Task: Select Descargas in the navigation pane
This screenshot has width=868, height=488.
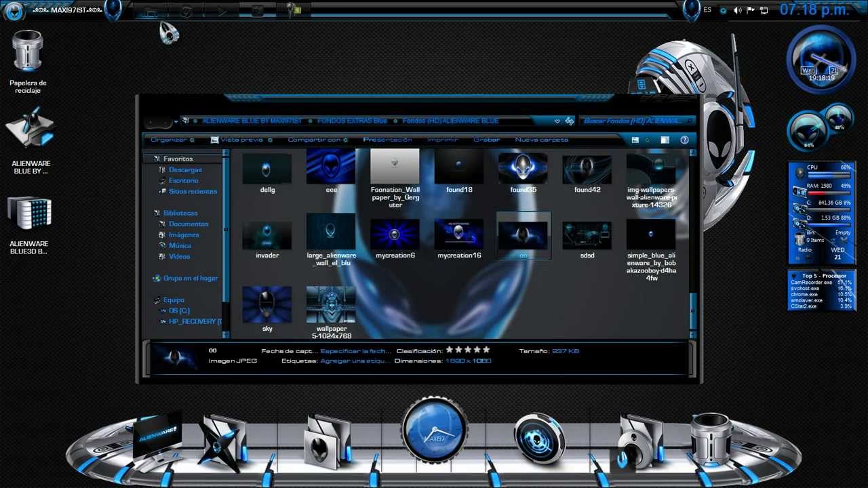Action: [185, 170]
